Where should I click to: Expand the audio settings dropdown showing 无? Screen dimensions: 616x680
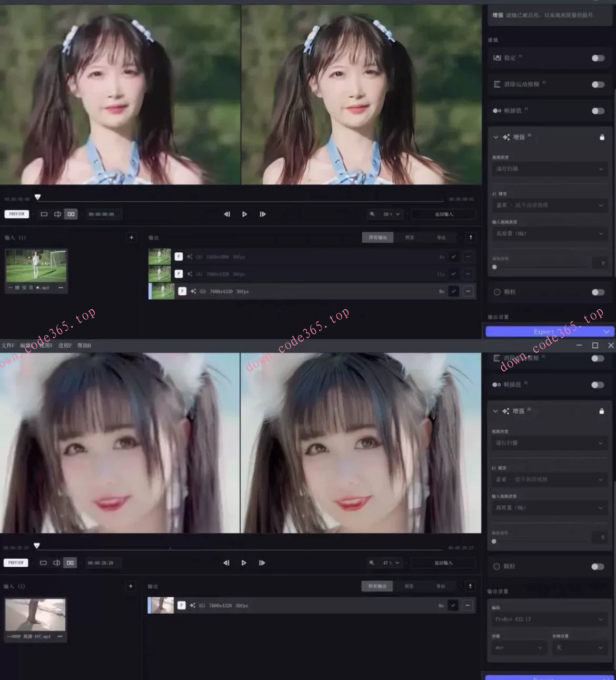(580, 648)
